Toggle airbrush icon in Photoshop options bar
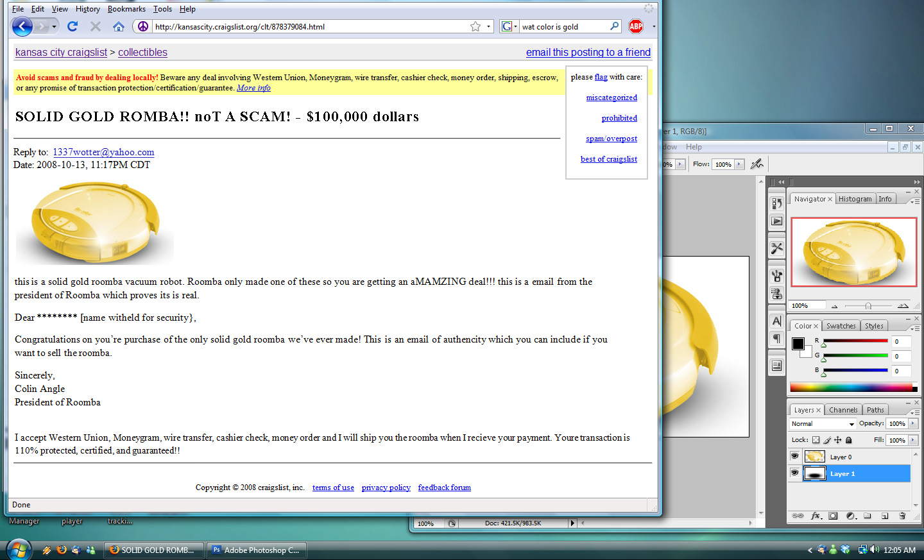This screenshot has height=560, width=924. coord(757,164)
